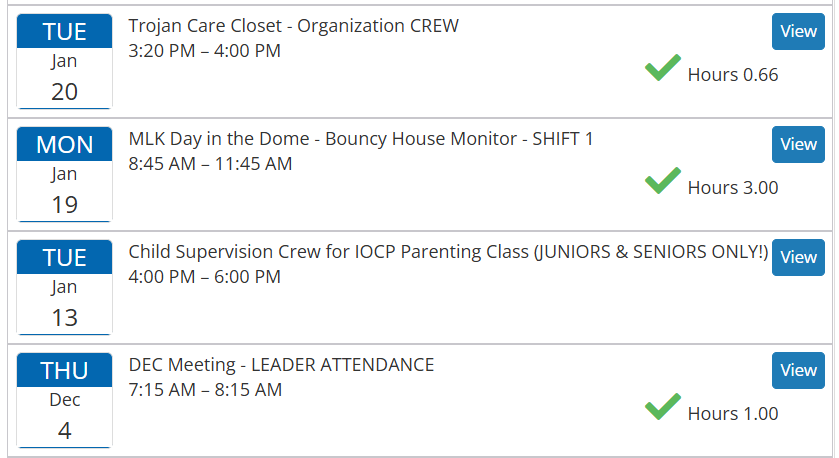Viewport: 839px width, 458px height.
Task: Select the MON Jan 19 date tile
Action: pyautogui.click(x=64, y=175)
